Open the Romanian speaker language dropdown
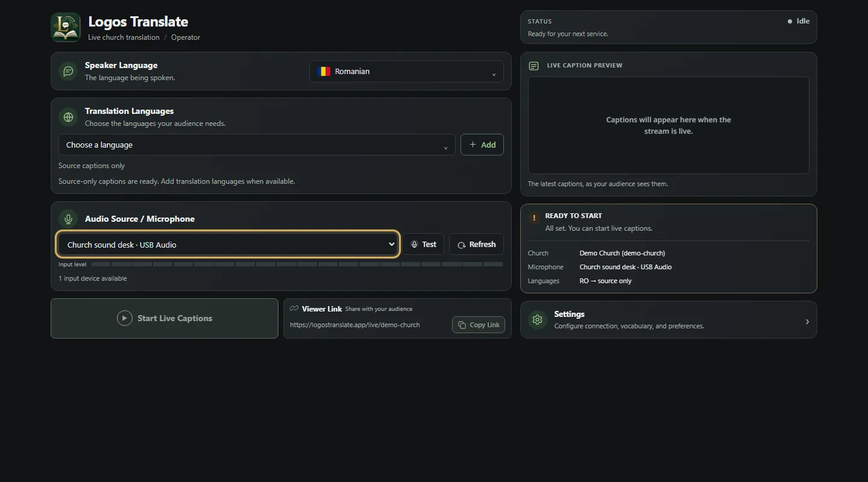 [x=406, y=71]
